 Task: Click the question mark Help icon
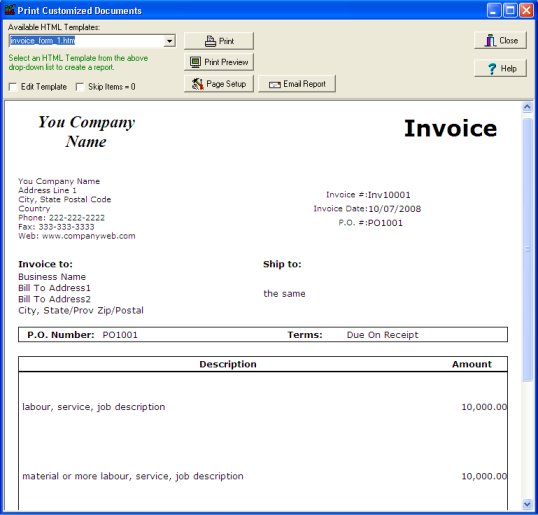(x=492, y=69)
